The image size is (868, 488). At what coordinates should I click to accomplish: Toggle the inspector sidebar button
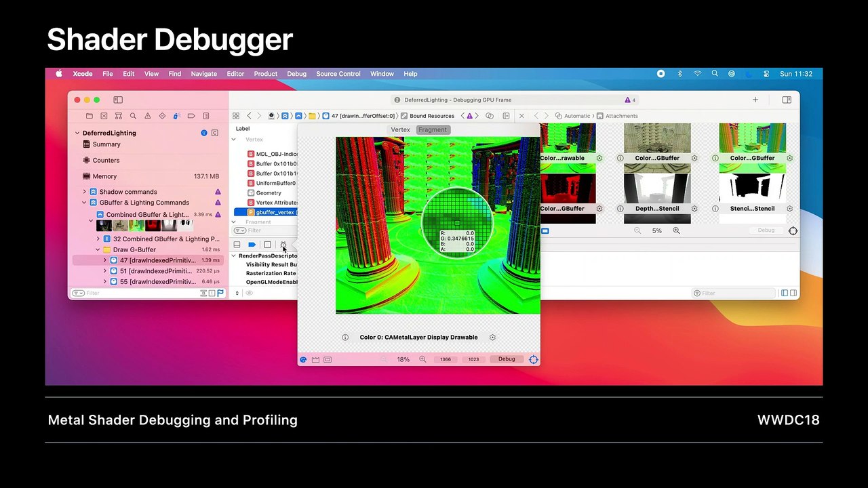(x=787, y=100)
